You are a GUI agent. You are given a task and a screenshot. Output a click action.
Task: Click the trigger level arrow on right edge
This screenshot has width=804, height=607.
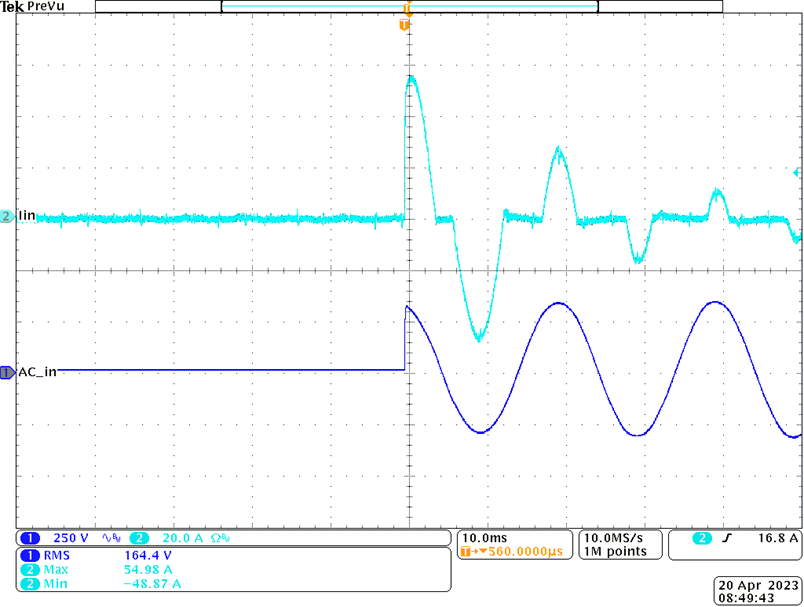click(797, 172)
